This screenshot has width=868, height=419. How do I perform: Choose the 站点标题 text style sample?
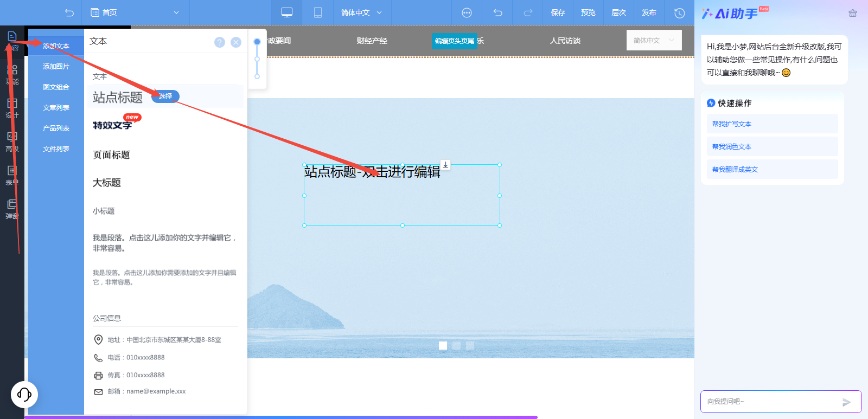[x=118, y=97]
